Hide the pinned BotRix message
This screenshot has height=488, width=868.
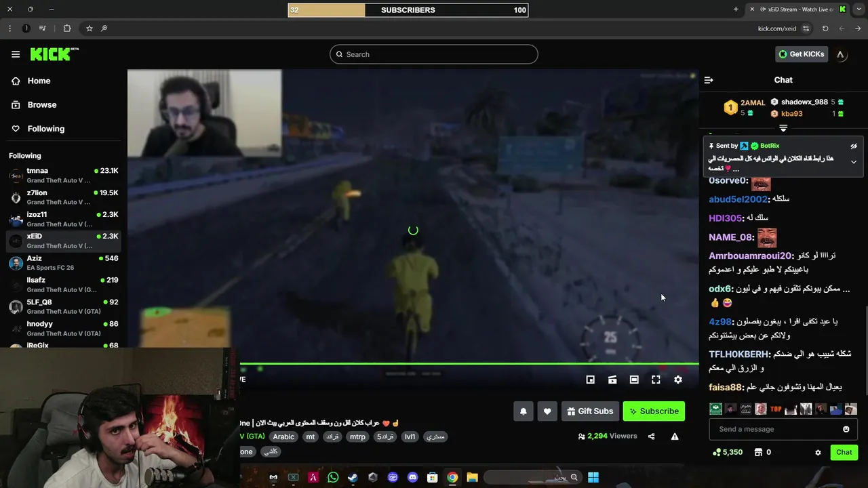tap(854, 146)
